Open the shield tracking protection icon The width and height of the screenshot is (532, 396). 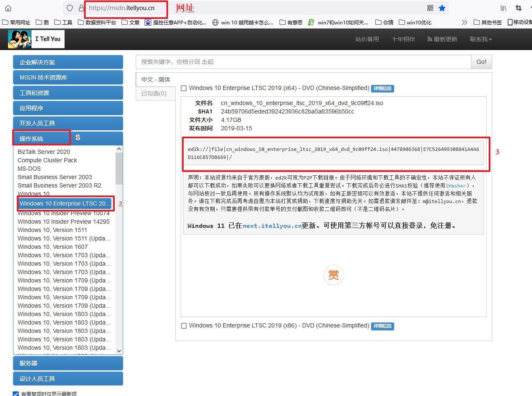70,8
